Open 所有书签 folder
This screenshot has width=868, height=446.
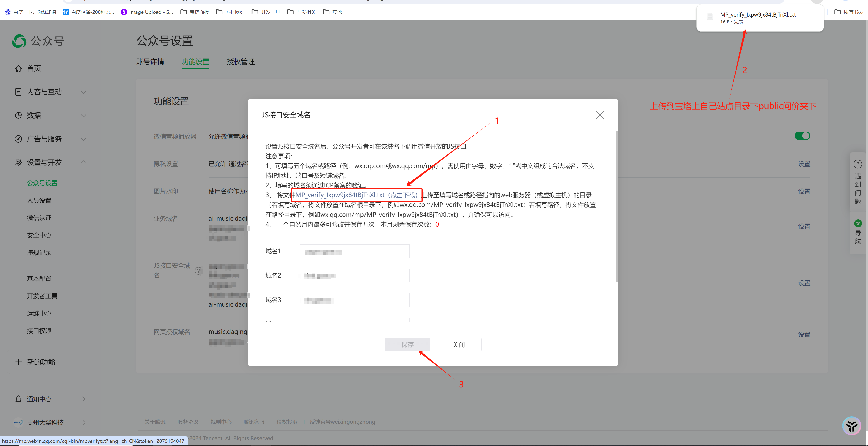[x=849, y=12]
